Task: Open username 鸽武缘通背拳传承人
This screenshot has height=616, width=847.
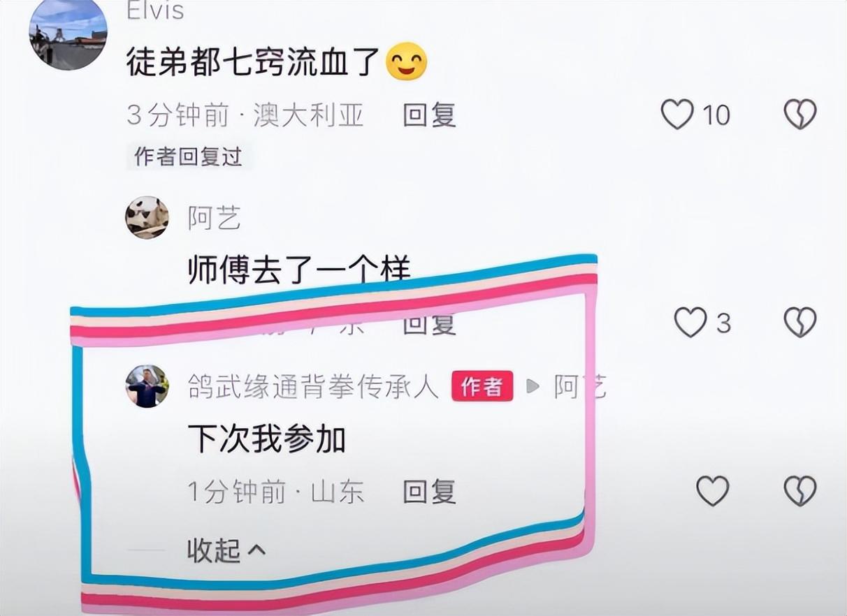Action: coord(313,386)
